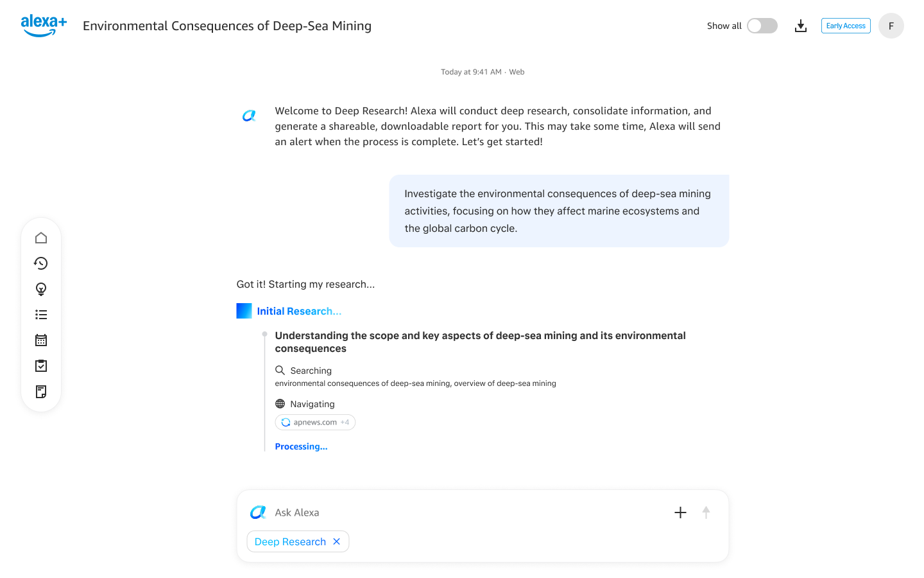Click the 'Show all' label
This screenshot has width=924, height=578.
(x=724, y=26)
